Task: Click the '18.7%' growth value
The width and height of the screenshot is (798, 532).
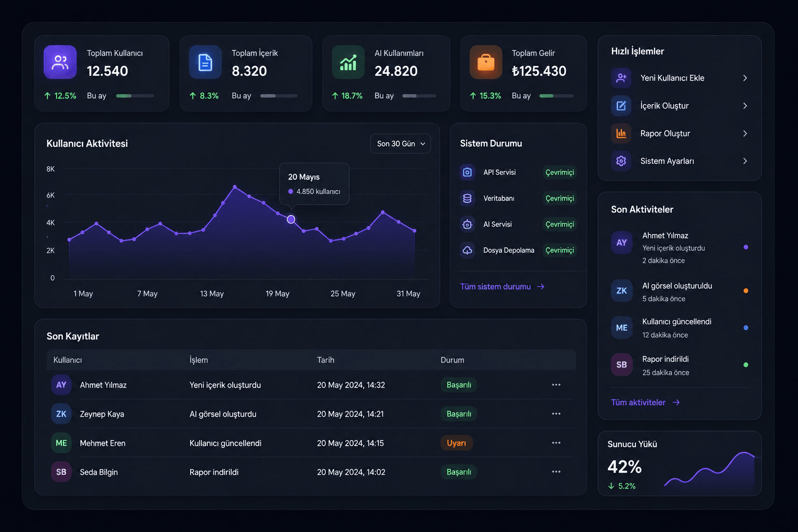Action: pyautogui.click(x=352, y=96)
